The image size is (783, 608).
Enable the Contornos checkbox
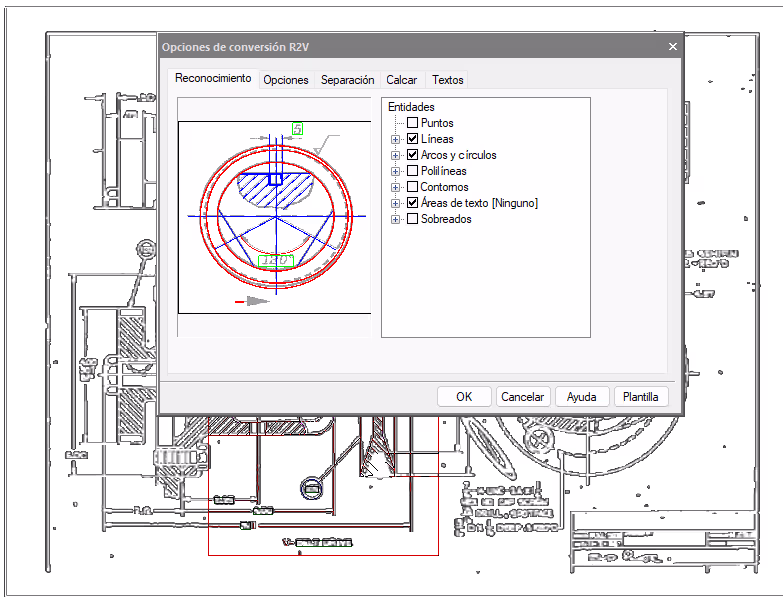412,187
